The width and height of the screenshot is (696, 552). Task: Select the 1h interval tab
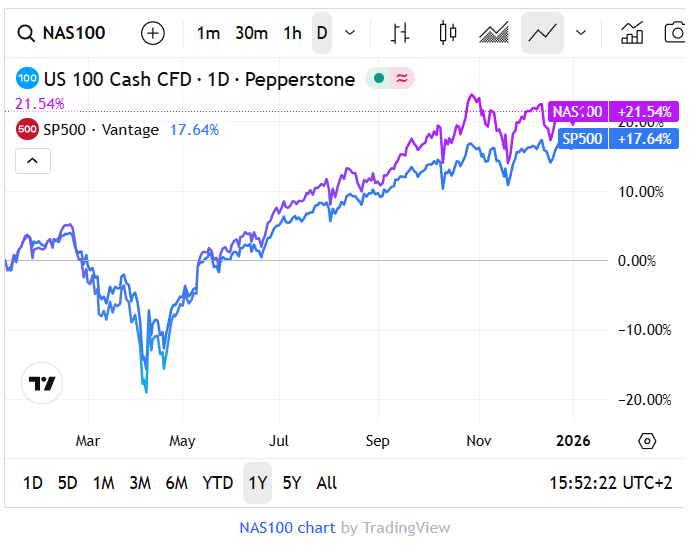tap(292, 33)
